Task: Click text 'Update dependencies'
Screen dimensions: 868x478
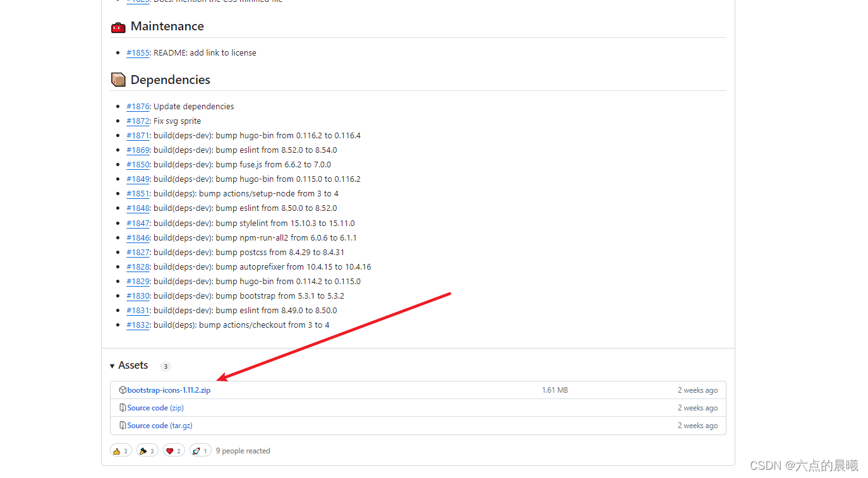Action: click(194, 107)
